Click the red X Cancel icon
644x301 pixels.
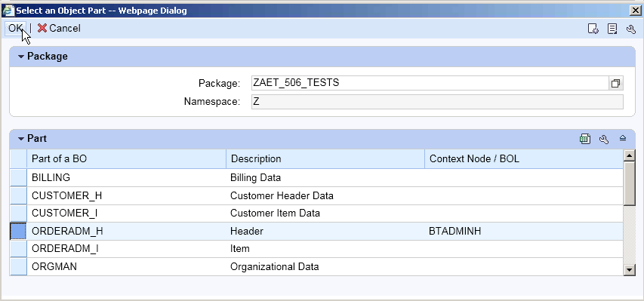point(42,28)
